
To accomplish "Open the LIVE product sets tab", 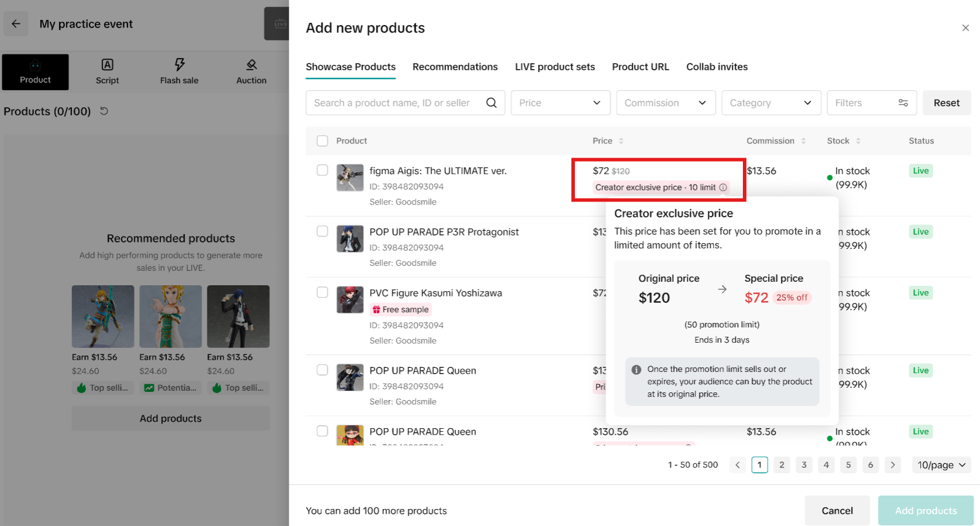I will [554, 67].
